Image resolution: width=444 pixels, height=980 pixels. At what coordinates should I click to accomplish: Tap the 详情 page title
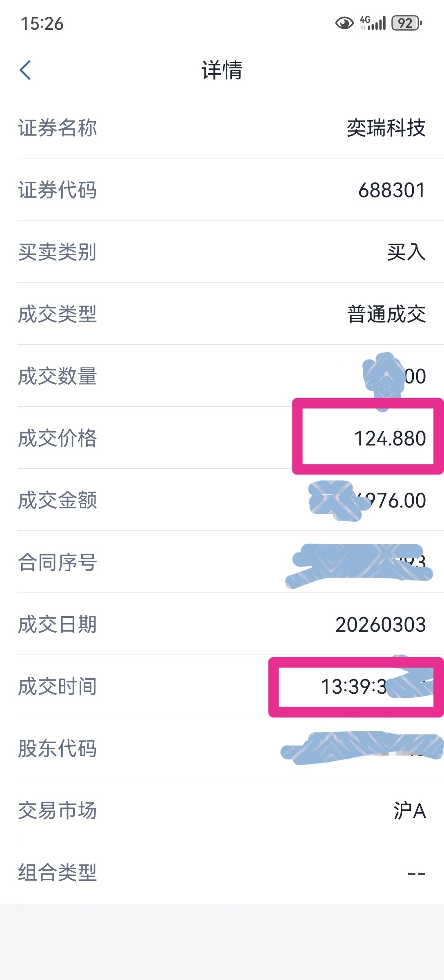click(x=222, y=70)
